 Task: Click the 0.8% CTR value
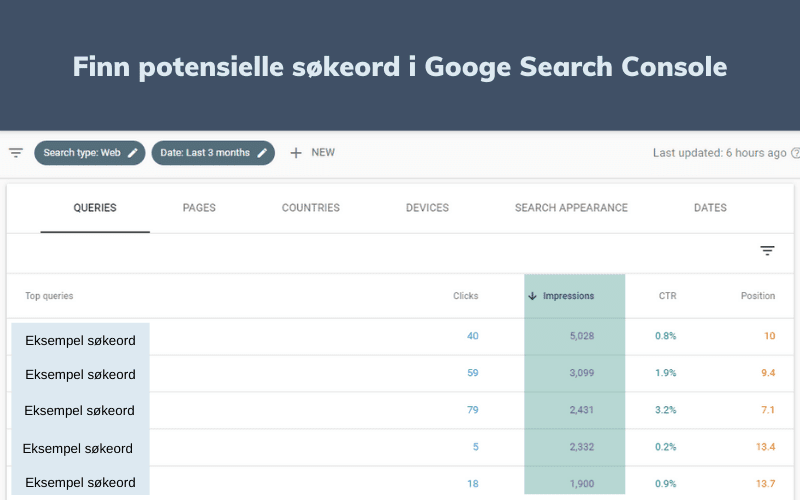[x=666, y=336]
